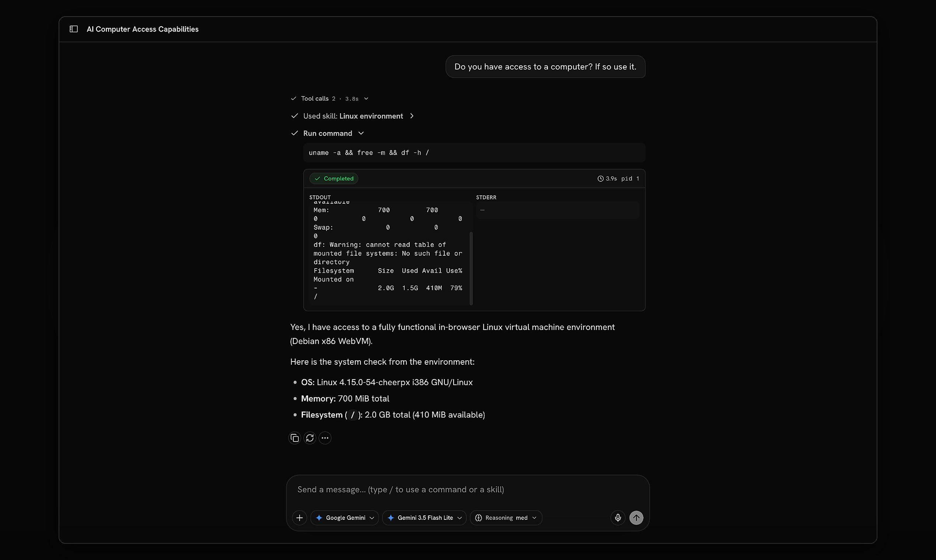Open more options ellipsis menu
Screen dimensions: 936x560
[x=325, y=438]
